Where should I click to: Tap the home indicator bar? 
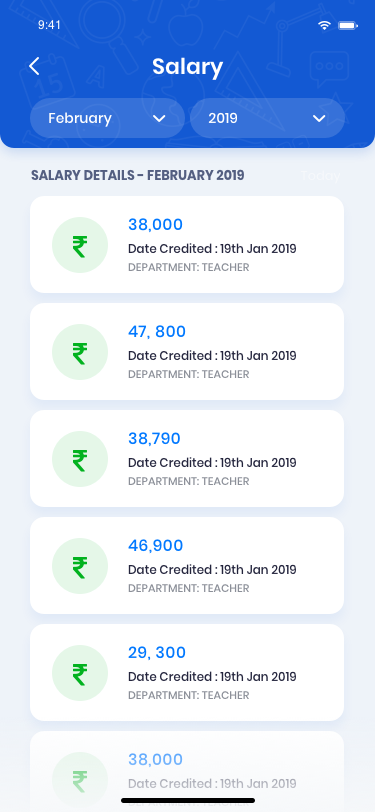click(x=188, y=800)
